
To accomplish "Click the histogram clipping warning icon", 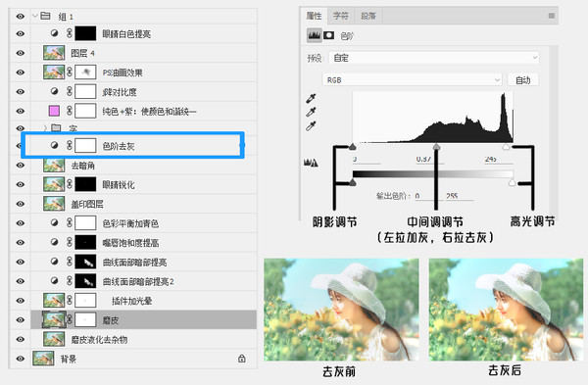I will 311,163.
